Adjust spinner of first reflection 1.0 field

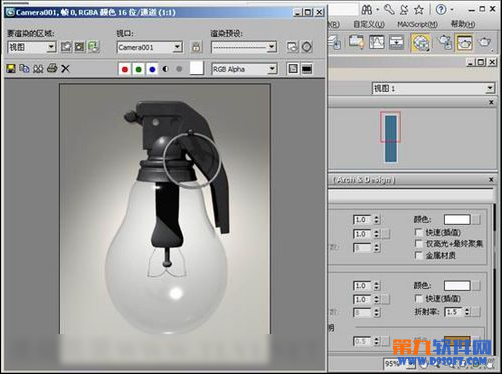point(376,219)
